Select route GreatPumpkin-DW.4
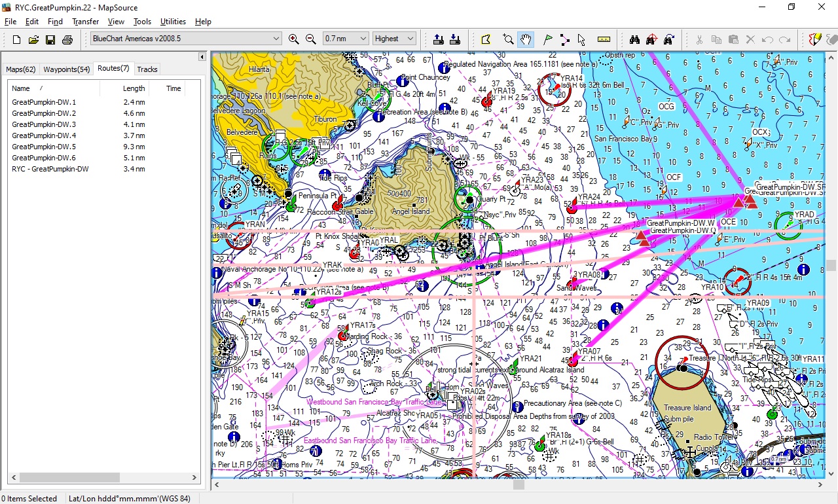 44,135
